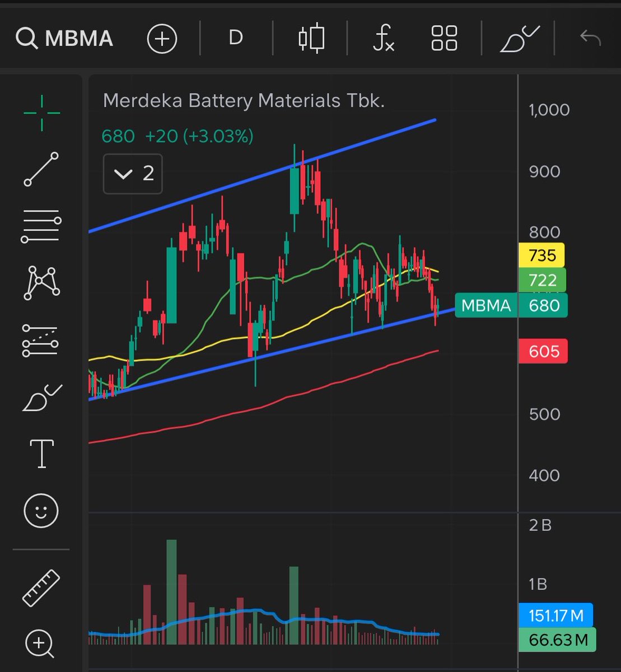The image size is (621, 672).
Task: Open the four-square layout grid
Action: point(444,38)
